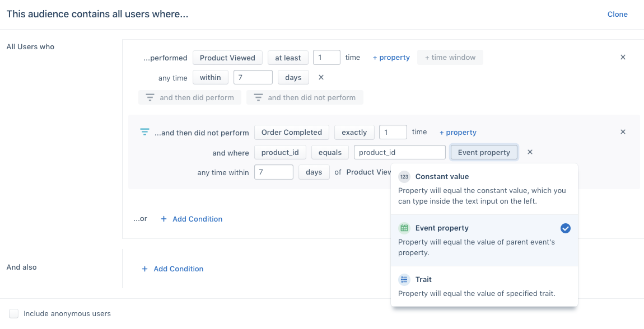Click inside the product_id text input field
The height and width of the screenshot is (329, 644).
tap(399, 152)
